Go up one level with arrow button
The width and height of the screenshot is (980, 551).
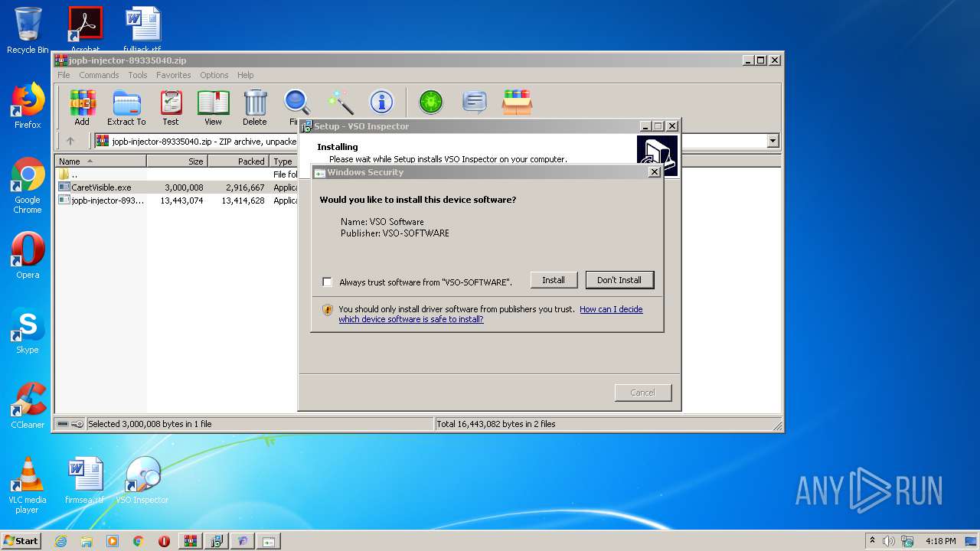(x=70, y=141)
